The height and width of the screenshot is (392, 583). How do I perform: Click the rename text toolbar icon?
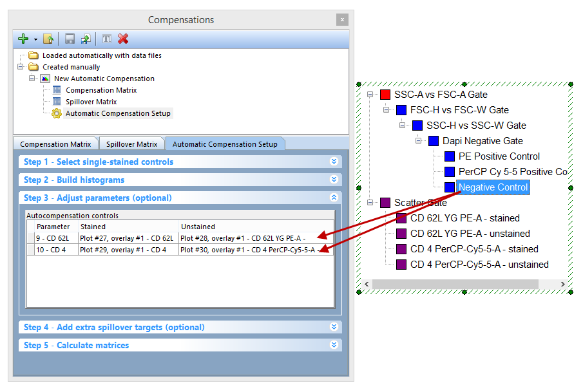pos(107,39)
